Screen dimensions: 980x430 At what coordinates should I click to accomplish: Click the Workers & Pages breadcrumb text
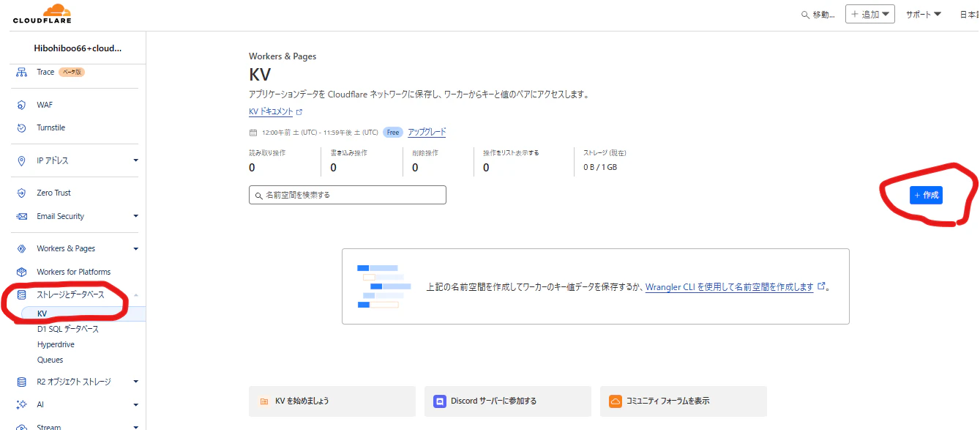283,56
